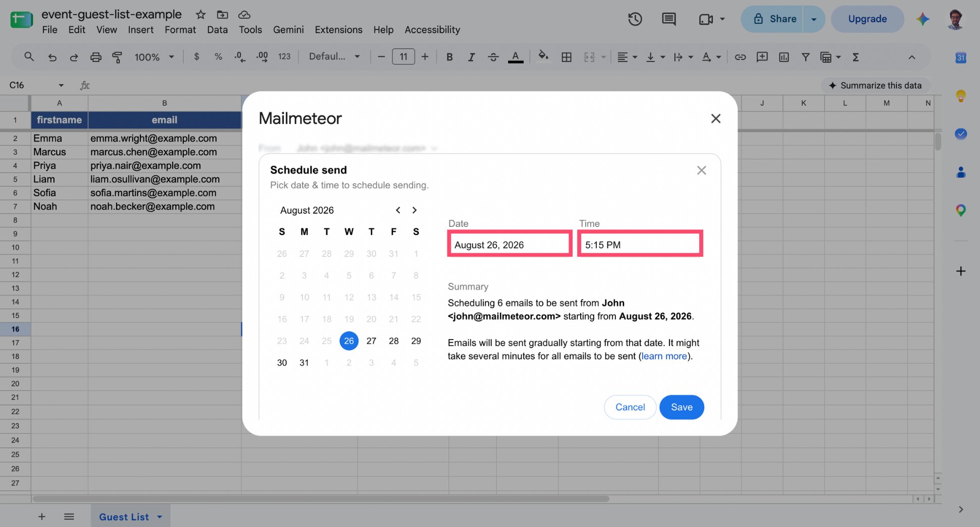The image size is (980, 527).
Task: Open zoom level 100% dropdown
Action: click(x=154, y=57)
